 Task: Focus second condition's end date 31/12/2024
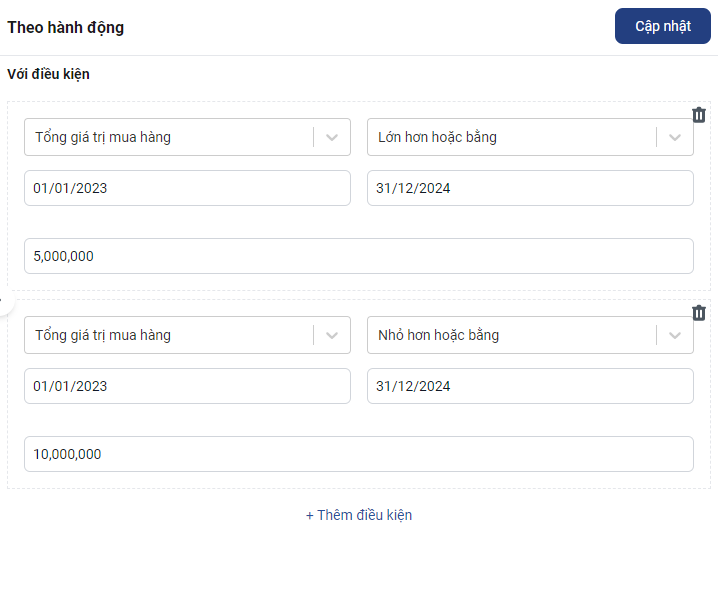530,386
